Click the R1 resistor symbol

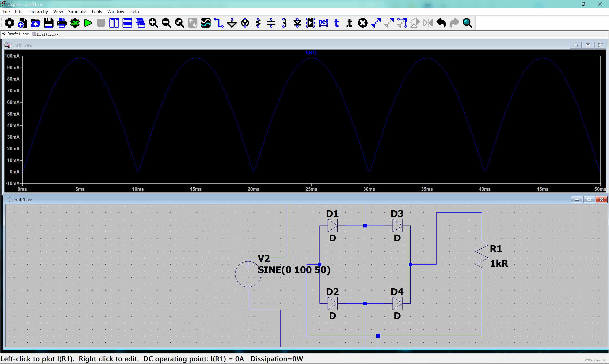tap(481, 255)
